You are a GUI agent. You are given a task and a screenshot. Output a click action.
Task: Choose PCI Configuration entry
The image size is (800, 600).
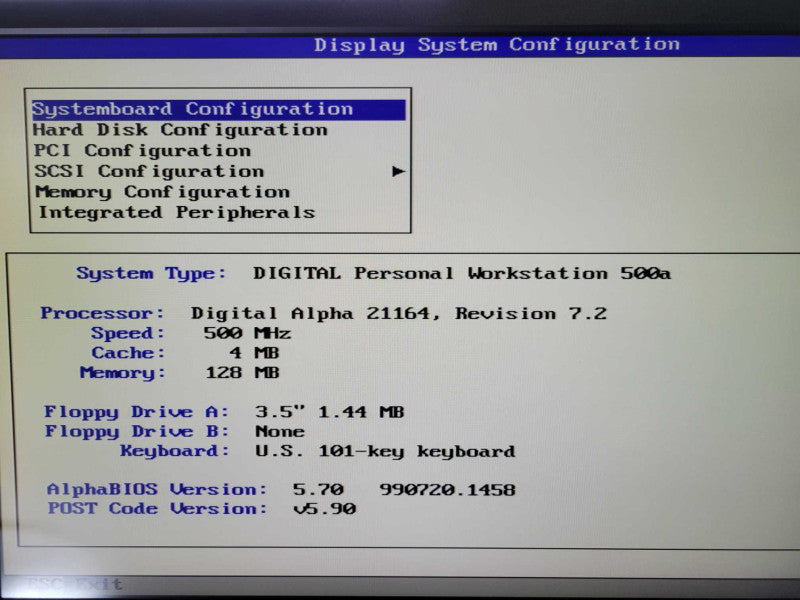pos(142,151)
